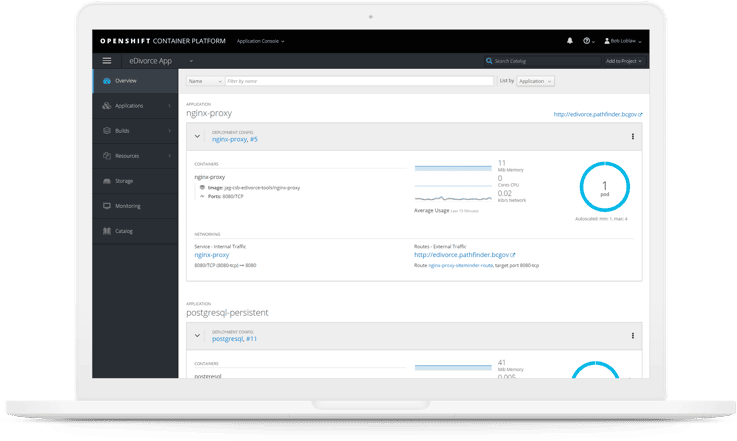The height and width of the screenshot is (441, 737).
Task: Collapse the nginx-proxy deployment config
Action: point(197,136)
